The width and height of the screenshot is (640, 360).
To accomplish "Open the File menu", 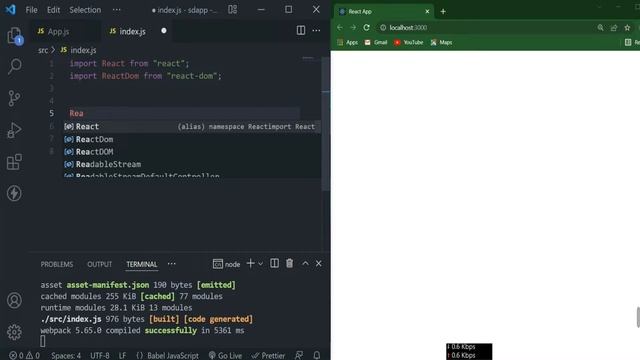I will click(x=31, y=9).
